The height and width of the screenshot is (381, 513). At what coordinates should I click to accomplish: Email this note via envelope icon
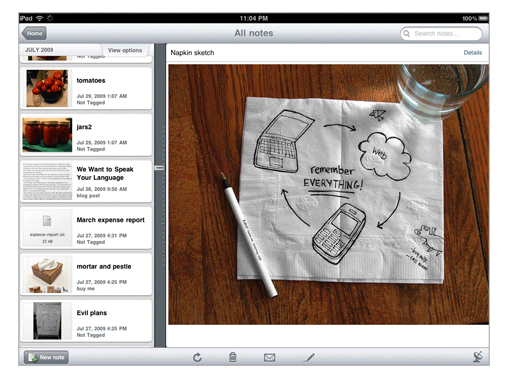269,358
